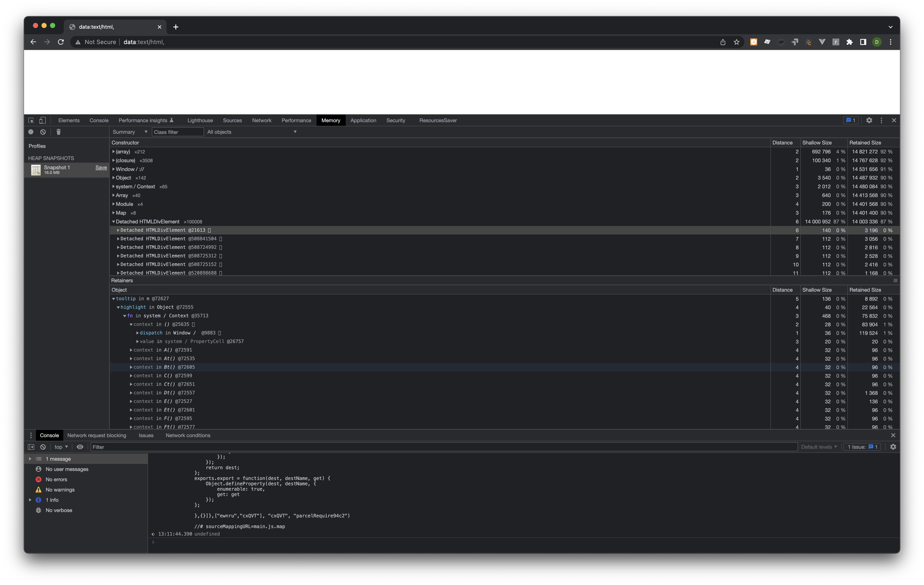Click the take heap snapshot record button
This screenshot has height=585, width=924.
click(31, 132)
